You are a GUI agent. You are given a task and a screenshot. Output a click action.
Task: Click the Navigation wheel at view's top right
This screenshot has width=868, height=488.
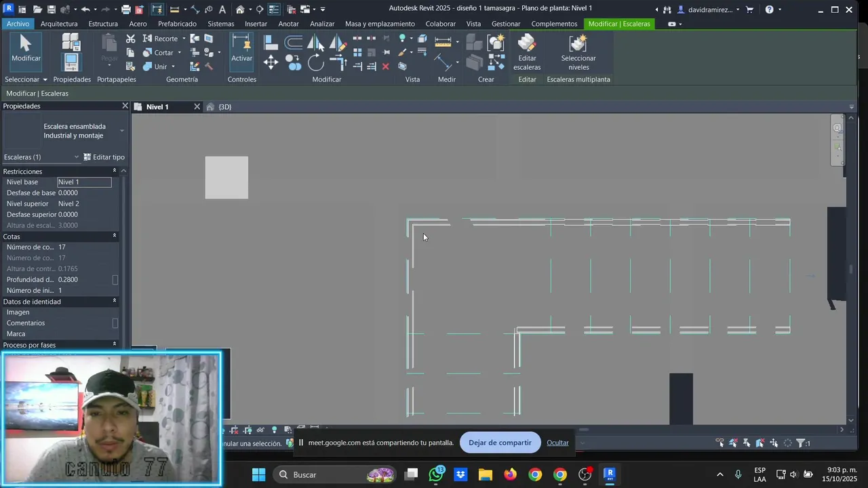pos(837,127)
